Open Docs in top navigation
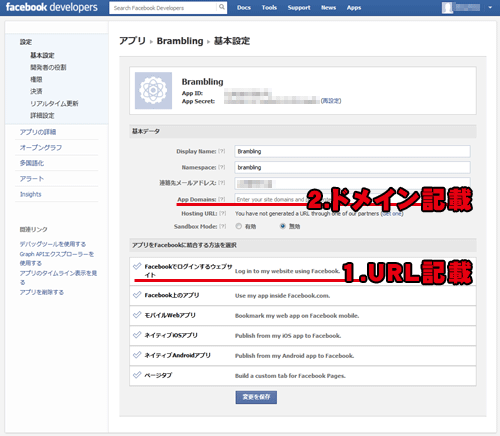The width and height of the screenshot is (500, 436). click(x=244, y=7)
